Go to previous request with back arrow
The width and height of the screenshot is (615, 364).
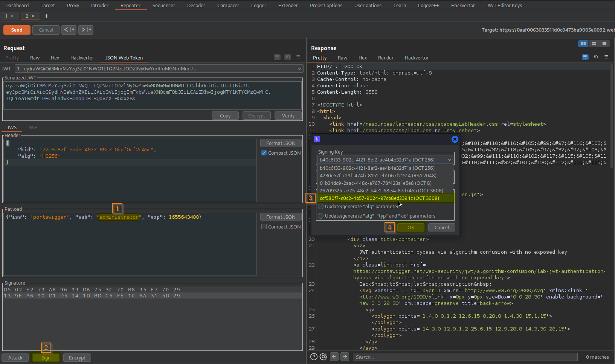tap(66, 30)
